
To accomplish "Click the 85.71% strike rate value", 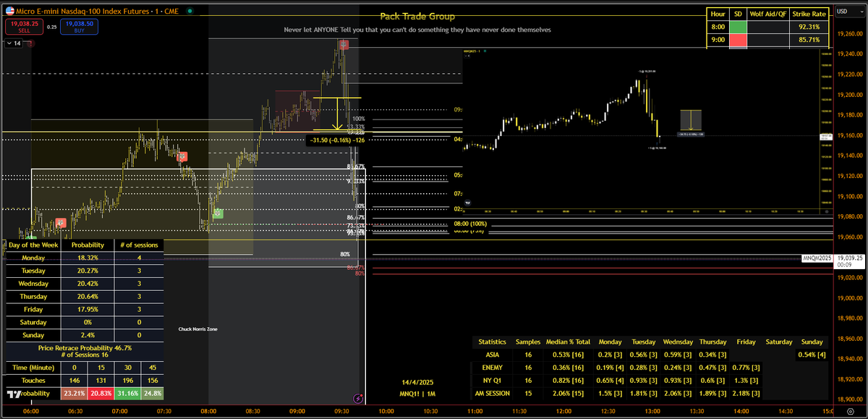I will [808, 41].
